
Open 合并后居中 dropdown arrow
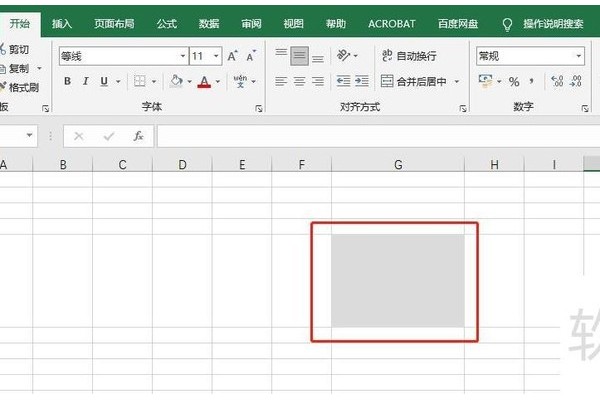click(457, 82)
